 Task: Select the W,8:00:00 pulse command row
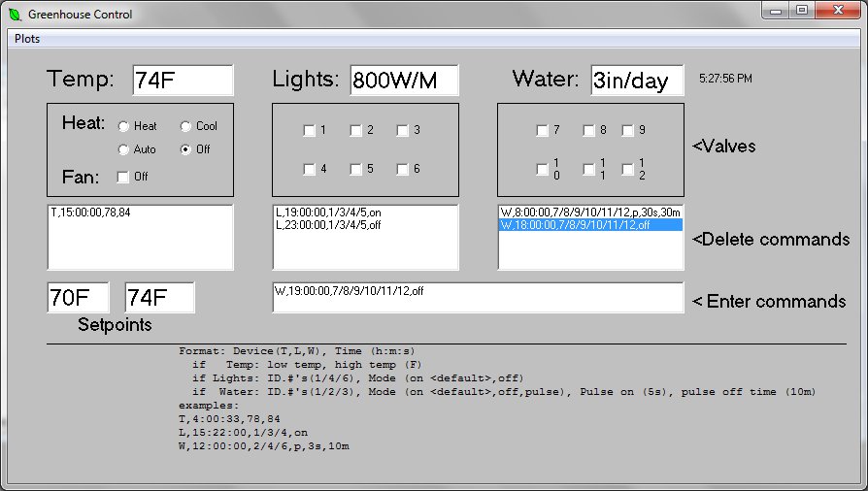tap(590, 213)
